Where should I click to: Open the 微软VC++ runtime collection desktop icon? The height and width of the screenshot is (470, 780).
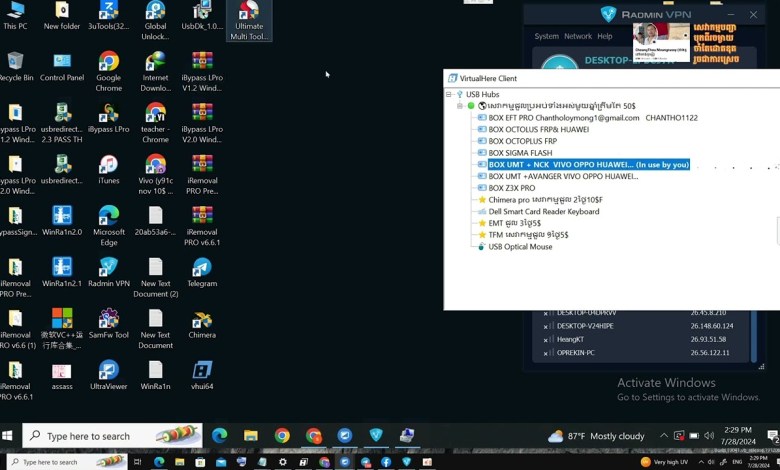tap(62, 328)
